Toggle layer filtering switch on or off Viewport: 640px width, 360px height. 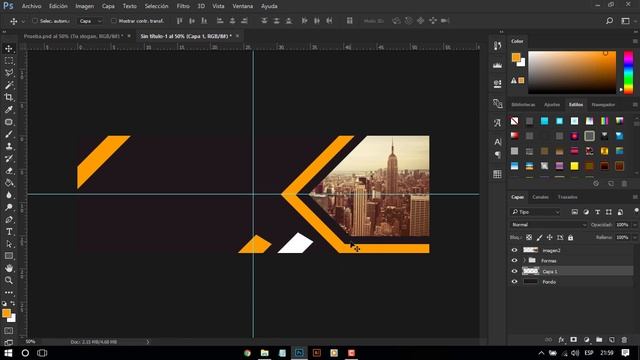pyautogui.click(x=636, y=211)
